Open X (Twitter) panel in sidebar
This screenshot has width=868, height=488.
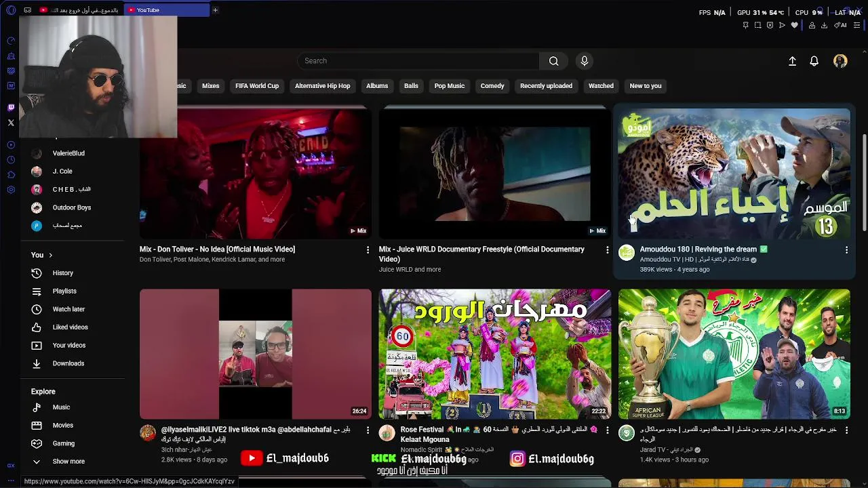[x=11, y=123]
